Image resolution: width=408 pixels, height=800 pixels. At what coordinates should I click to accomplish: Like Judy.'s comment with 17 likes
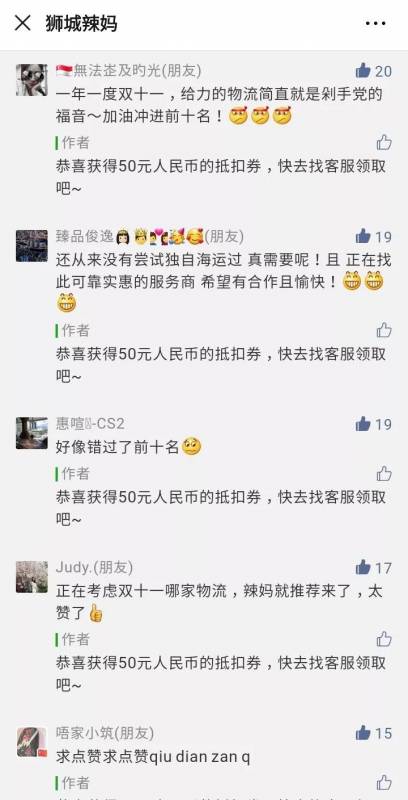coord(374,567)
